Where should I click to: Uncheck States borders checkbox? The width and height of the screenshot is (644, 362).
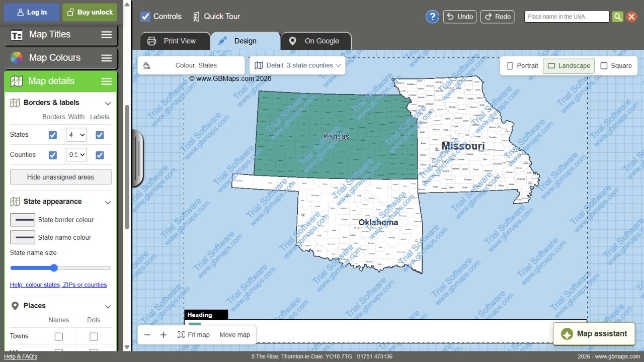click(53, 135)
